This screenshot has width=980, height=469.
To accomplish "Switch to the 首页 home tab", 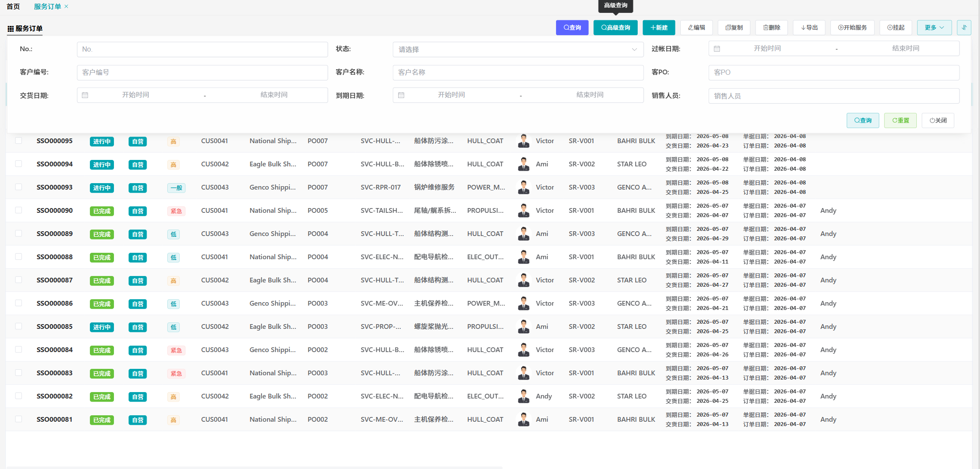I will (x=13, y=6).
